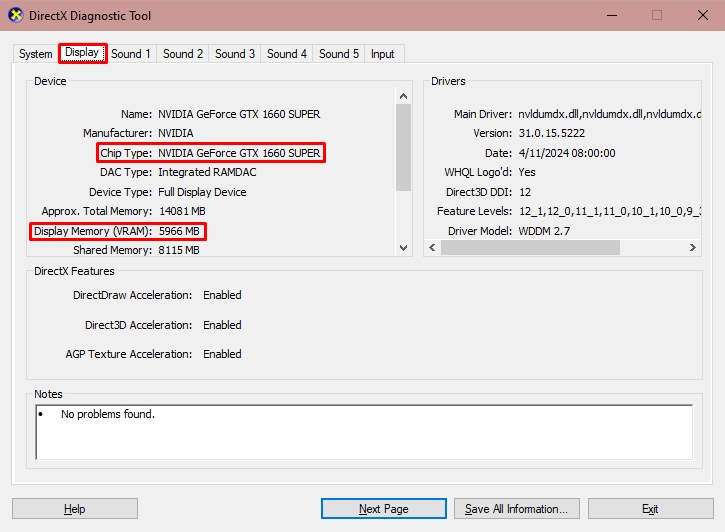The width and height of the screenshot is (725, 532).
Task: Click Display Memory value 5966 MB
Action: click(x=179, y=231)
